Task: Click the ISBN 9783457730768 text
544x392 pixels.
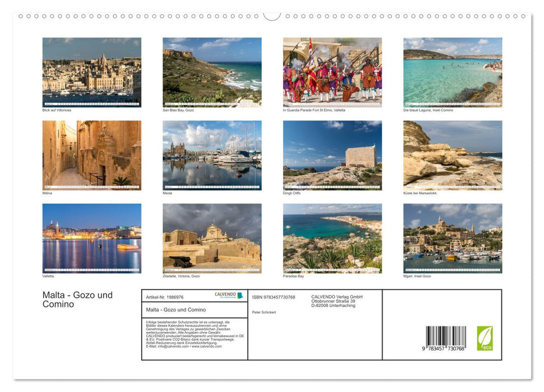Action: (x=275, y=297)
